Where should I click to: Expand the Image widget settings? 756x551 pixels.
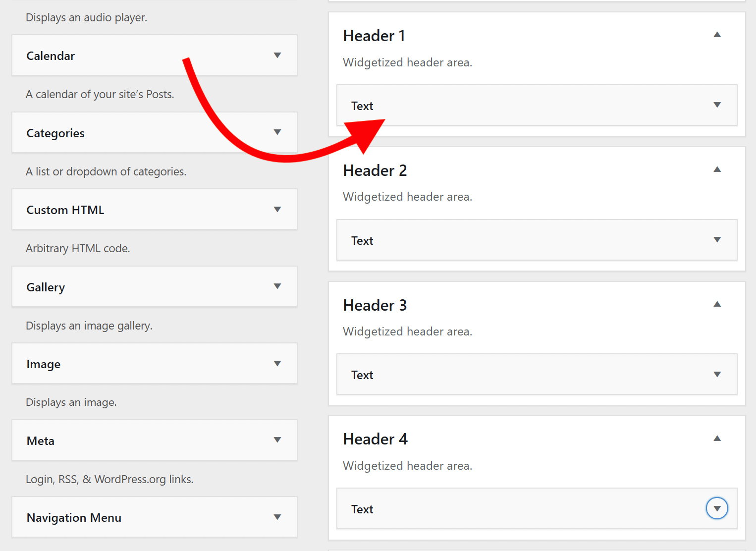(x=277, y=363)
